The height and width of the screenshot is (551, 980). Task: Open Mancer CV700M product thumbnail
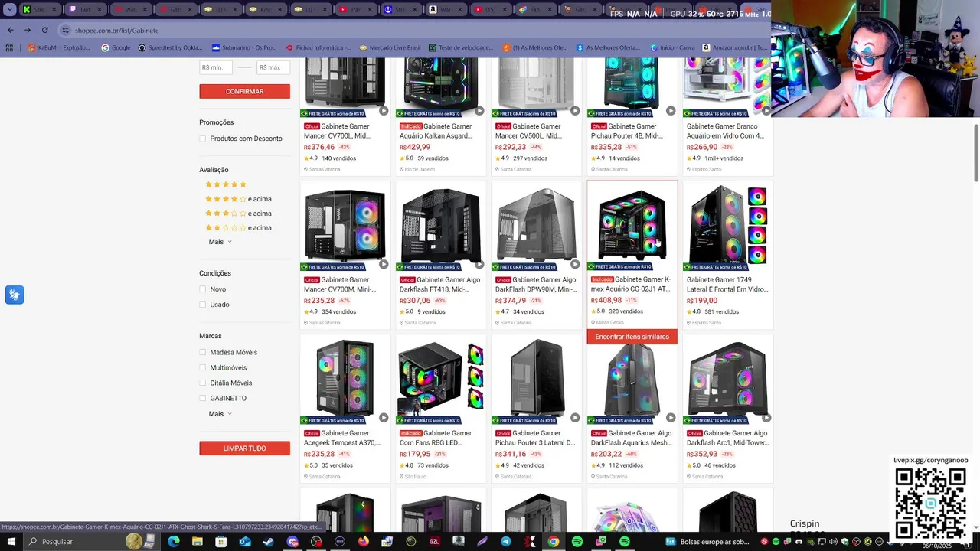[345, 226]
